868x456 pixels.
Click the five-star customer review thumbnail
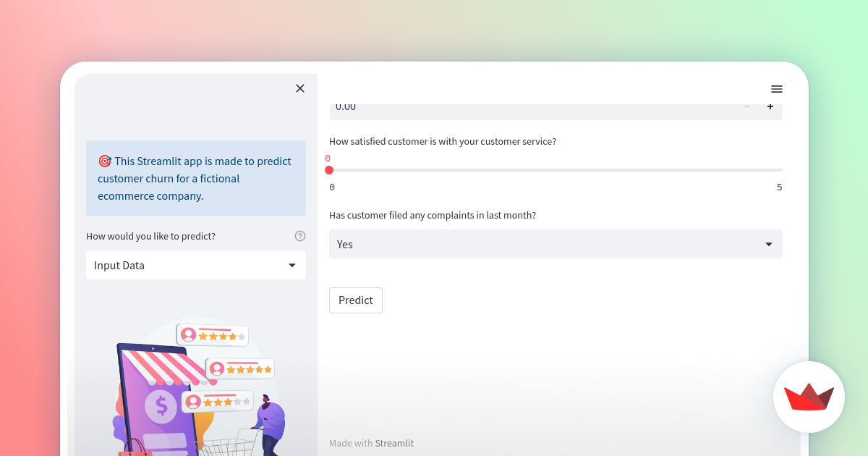pyautogui.click(x=240, y=368)
